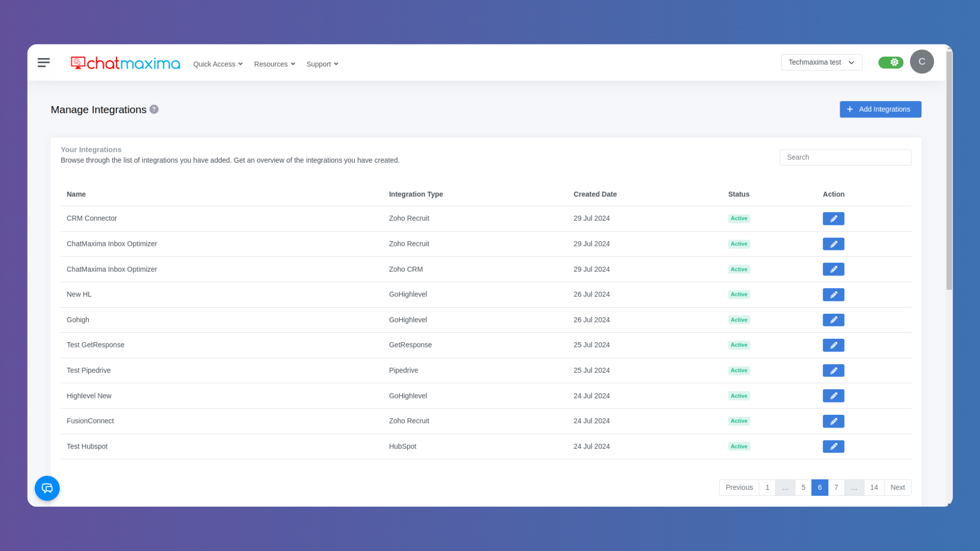Edit the CRM Connector integration

[833, 218]
